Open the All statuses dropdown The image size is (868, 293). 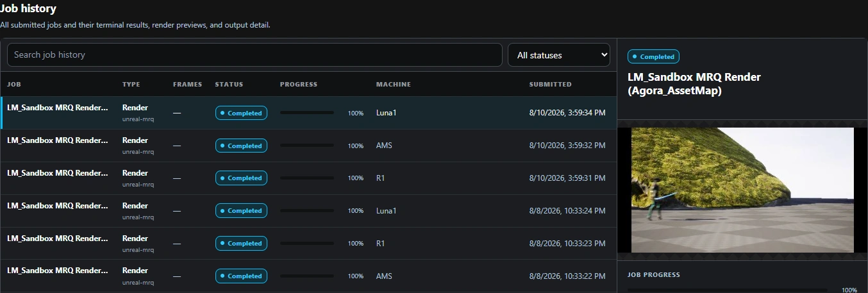[x=559, y=54]
